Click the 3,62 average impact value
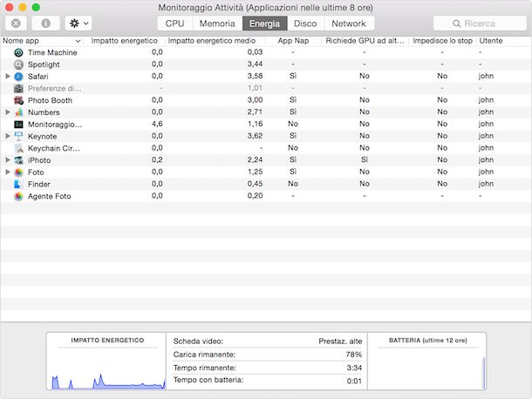532x399 pixels. 256,136
